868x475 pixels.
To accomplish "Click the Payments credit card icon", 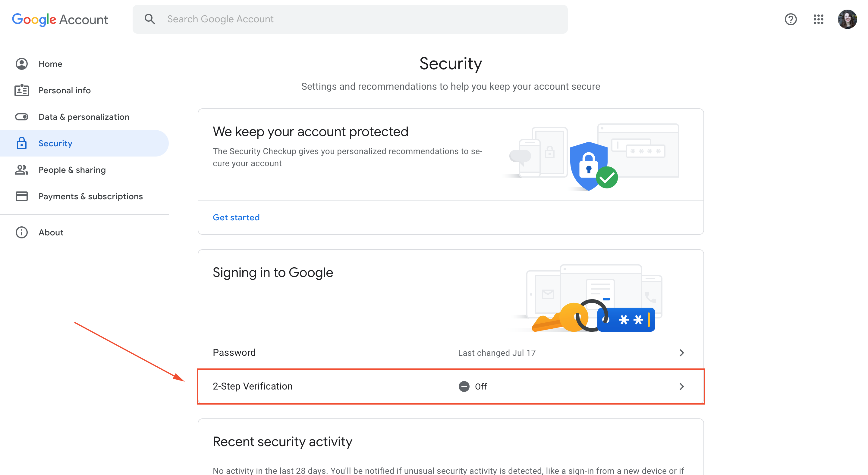I will click(22, 196).
